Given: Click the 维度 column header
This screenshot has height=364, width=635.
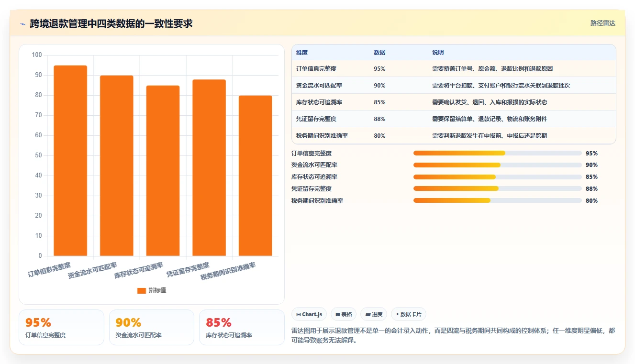Looking at the screenshot, I should tap(302, 52).
